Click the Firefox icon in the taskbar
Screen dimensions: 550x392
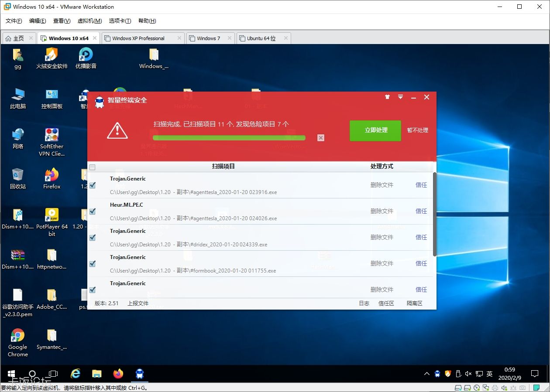(118, 374)
